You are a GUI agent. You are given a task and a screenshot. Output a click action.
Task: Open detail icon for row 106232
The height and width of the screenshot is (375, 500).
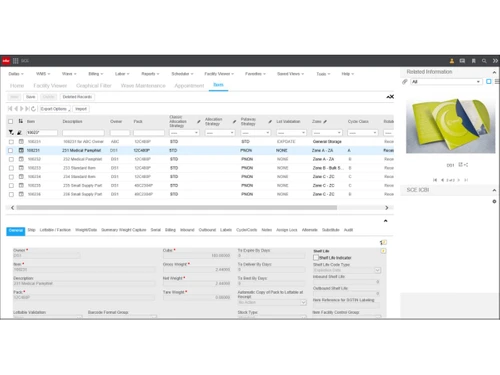point(21,159)
